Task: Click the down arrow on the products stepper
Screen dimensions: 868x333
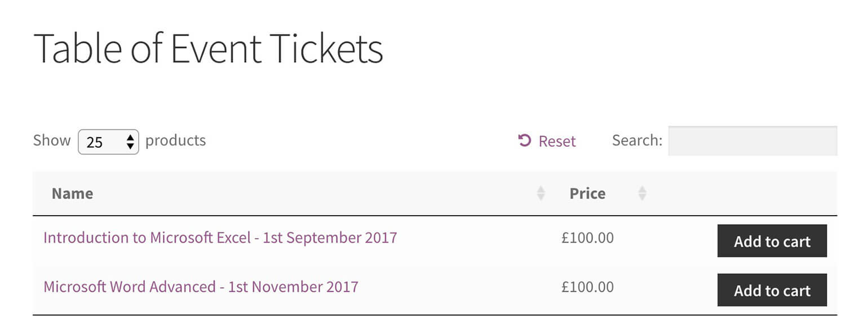Action: click(x=130, y=146)
